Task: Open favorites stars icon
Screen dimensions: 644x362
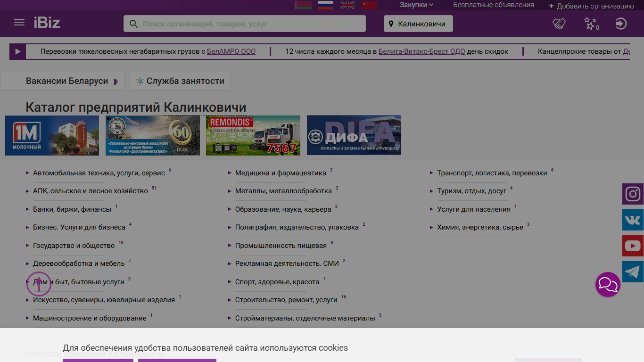Action: (591, 24)
